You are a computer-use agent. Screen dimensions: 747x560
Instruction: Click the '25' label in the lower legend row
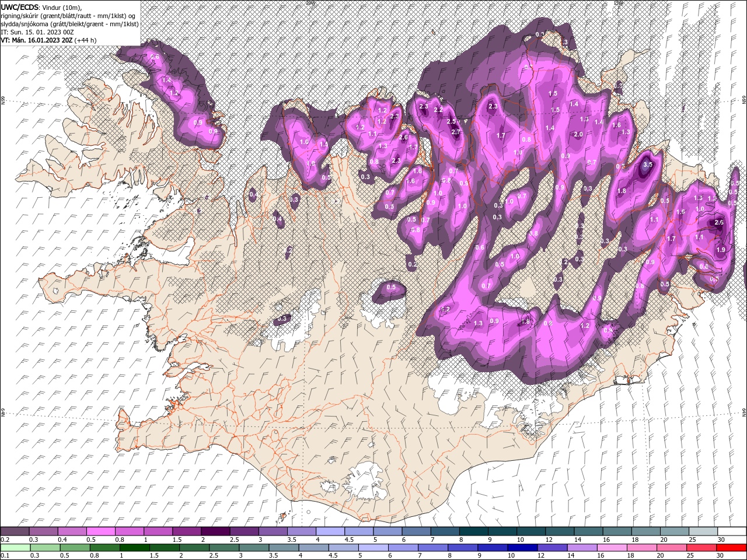692,556
